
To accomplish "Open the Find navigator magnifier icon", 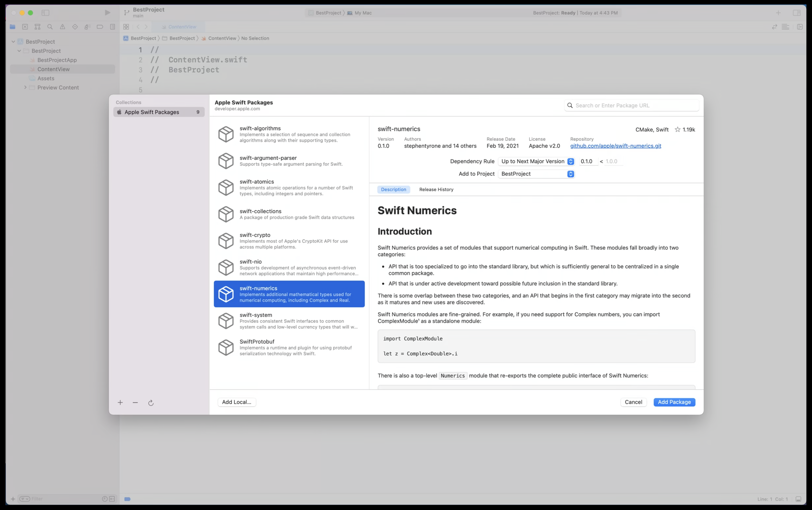I will 50,27.
